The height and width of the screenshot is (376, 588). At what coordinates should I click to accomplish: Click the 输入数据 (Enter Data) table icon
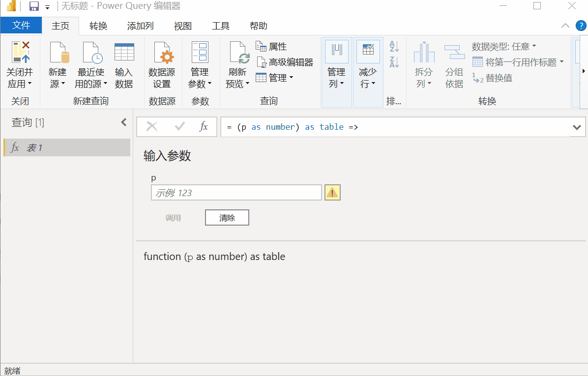(124, 52)
